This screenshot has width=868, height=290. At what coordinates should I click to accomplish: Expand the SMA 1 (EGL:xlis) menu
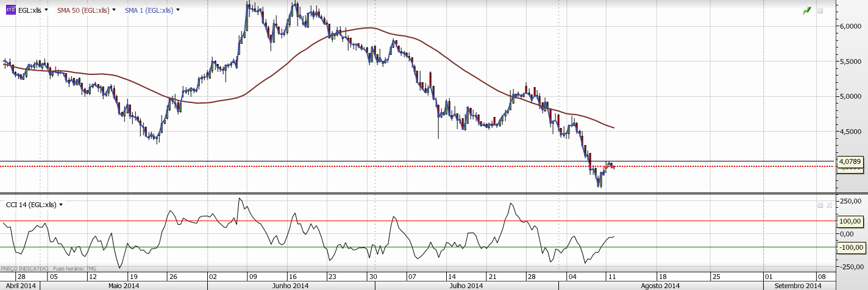[x=177, y=10]
